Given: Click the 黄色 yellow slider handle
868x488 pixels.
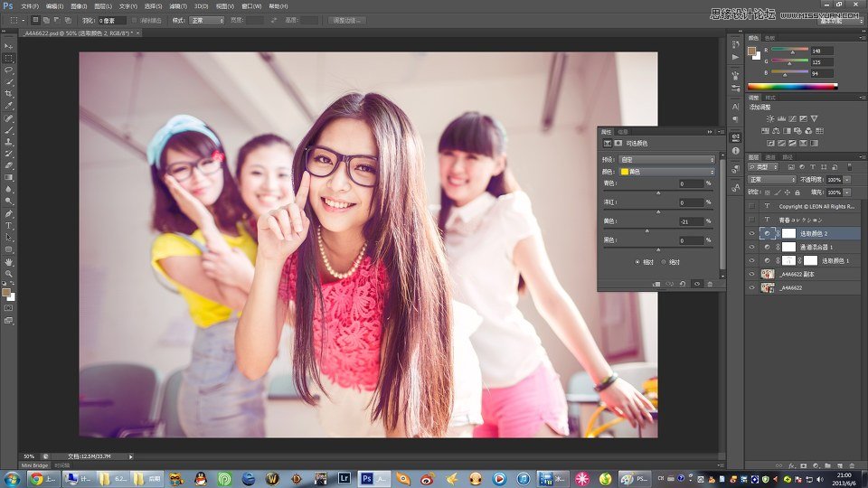Looking at the screenshot, I should (647, 230).
